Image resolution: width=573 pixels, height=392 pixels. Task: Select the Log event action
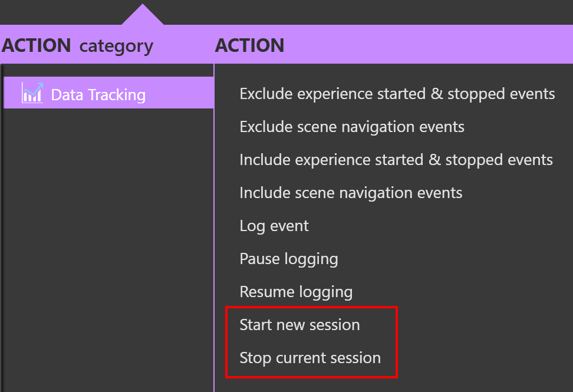[x=274, y=226]
